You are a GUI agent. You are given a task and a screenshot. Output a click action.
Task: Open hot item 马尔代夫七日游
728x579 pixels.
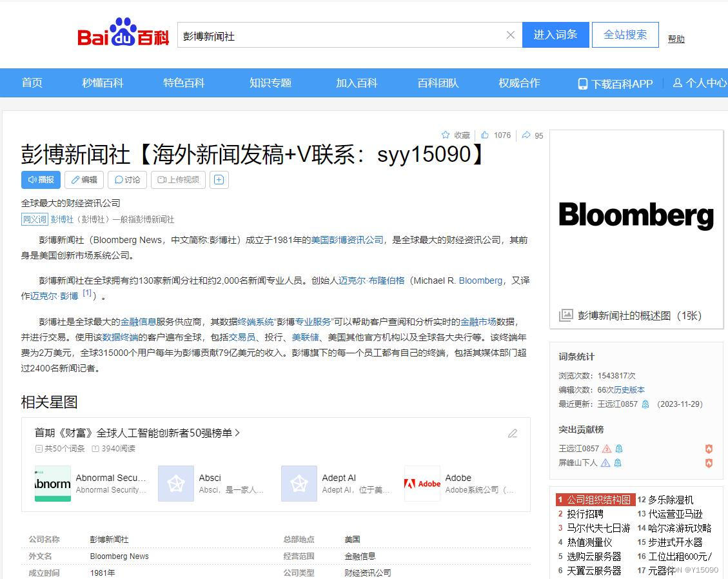click(598, 528)
